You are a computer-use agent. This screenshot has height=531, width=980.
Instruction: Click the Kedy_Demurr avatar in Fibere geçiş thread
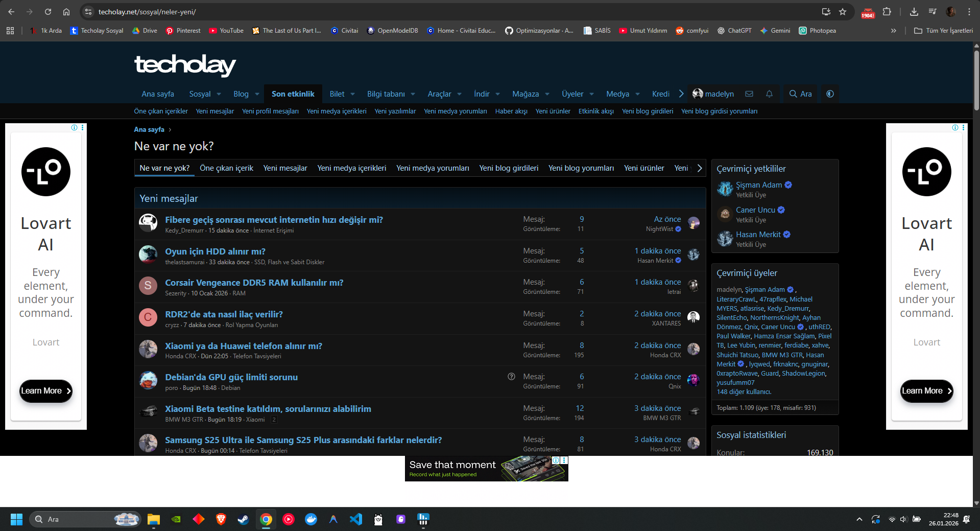click(148, 223)
